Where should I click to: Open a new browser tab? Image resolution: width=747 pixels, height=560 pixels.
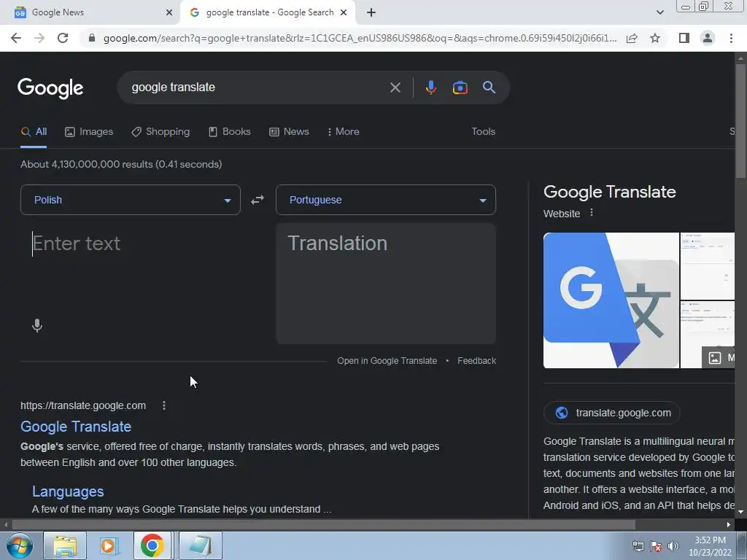tap(371, 12)
